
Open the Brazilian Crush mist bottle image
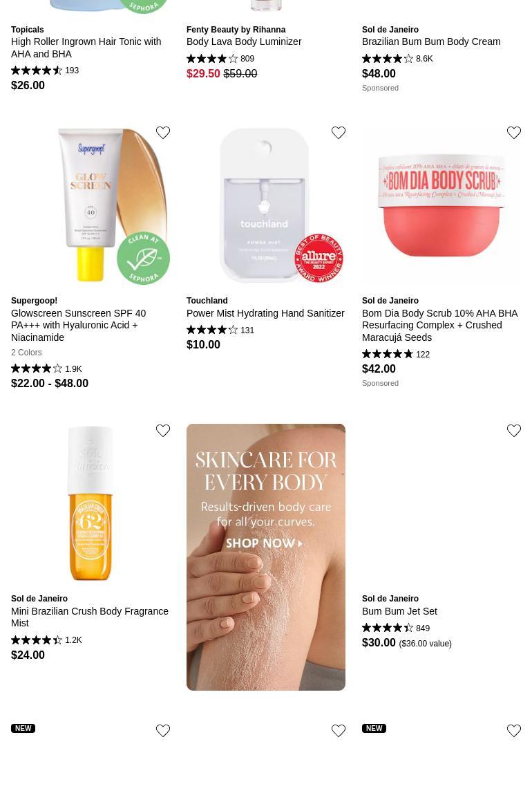coord(91,503)
